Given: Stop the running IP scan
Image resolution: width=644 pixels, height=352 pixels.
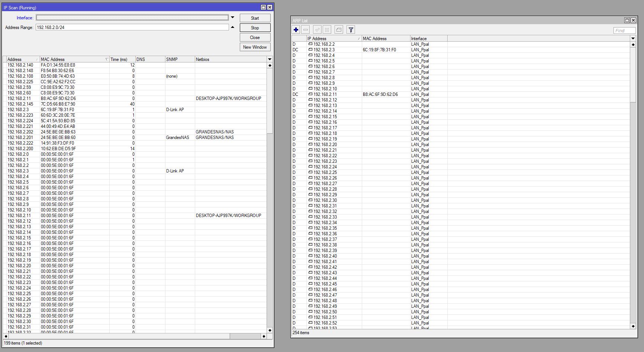Looking at the screenshot, I should pos(255,28).
